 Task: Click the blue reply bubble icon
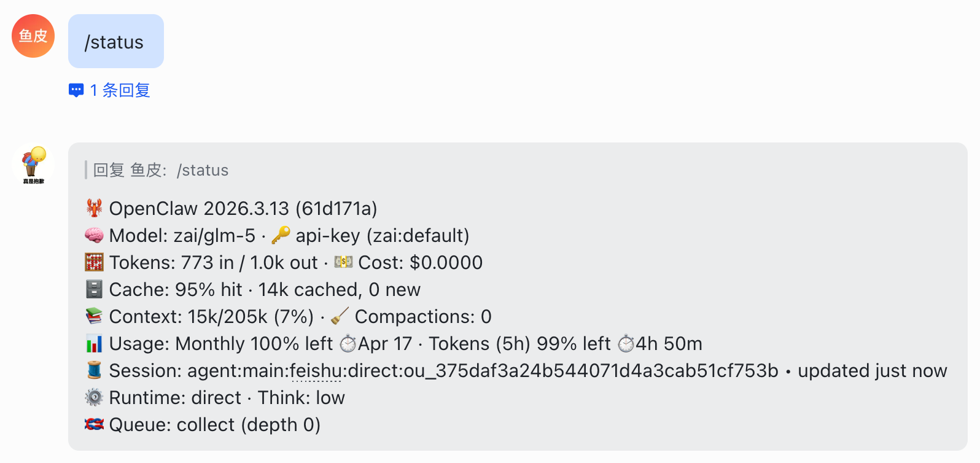76,91
